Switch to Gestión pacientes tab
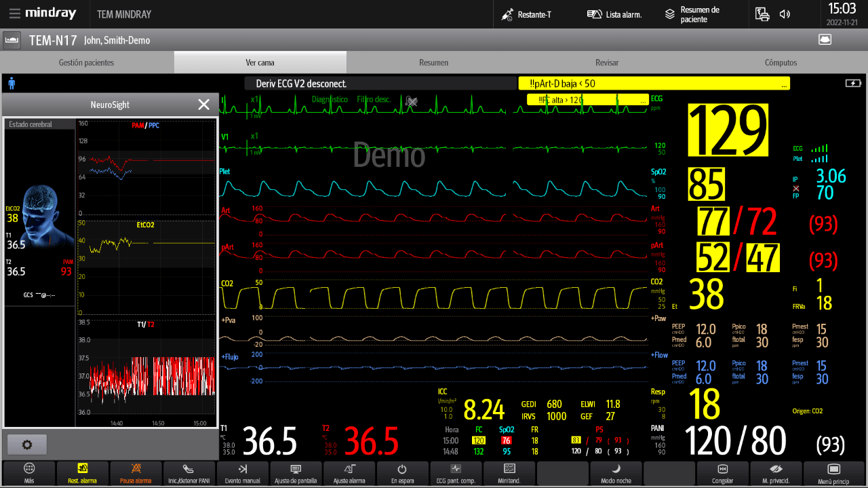The height and width of the screenshot is (488, 868). click(86, 62)
